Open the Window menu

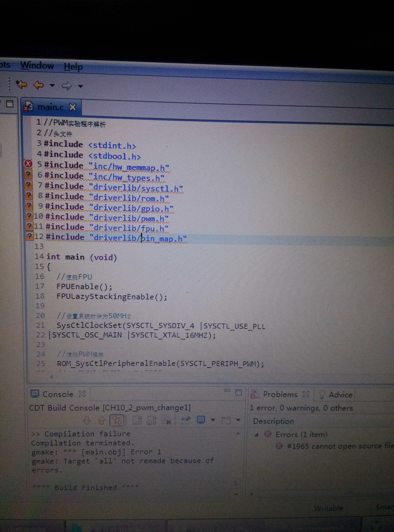click(x=37, y=65)
